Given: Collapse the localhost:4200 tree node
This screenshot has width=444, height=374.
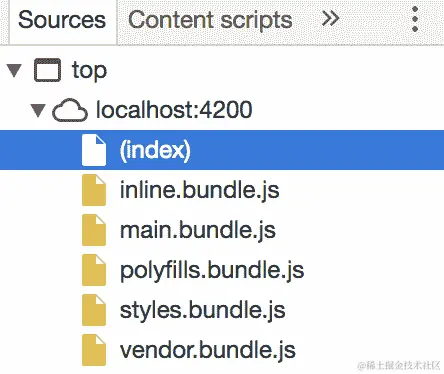Looking at the screenshot, I should tap(38, 110).
